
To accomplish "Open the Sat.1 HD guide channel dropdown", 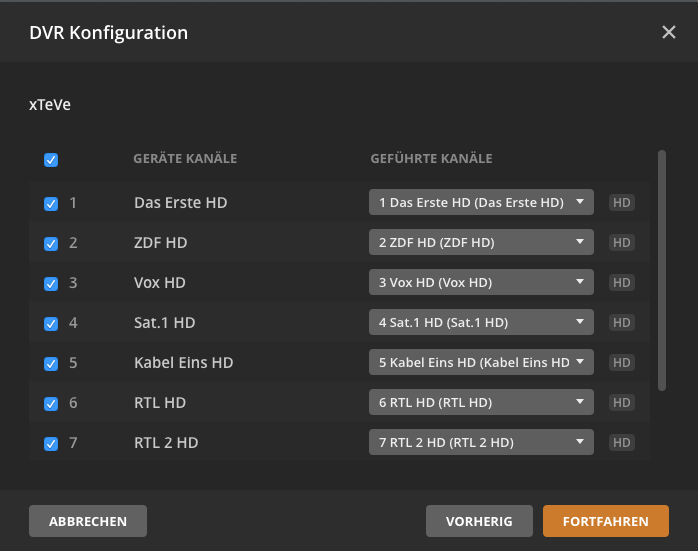I will 481,322.
